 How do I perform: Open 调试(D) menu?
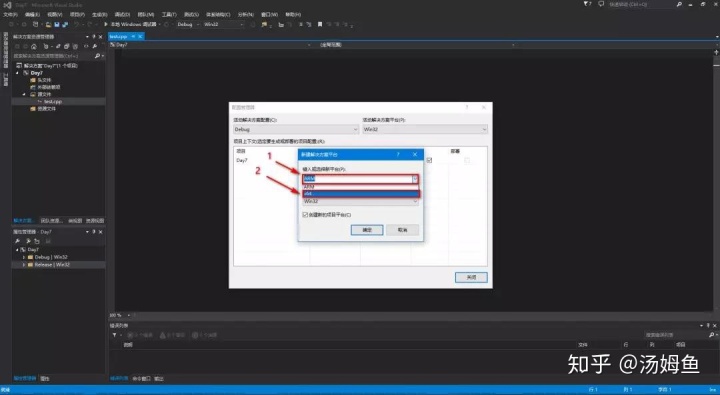coord(122,15)
